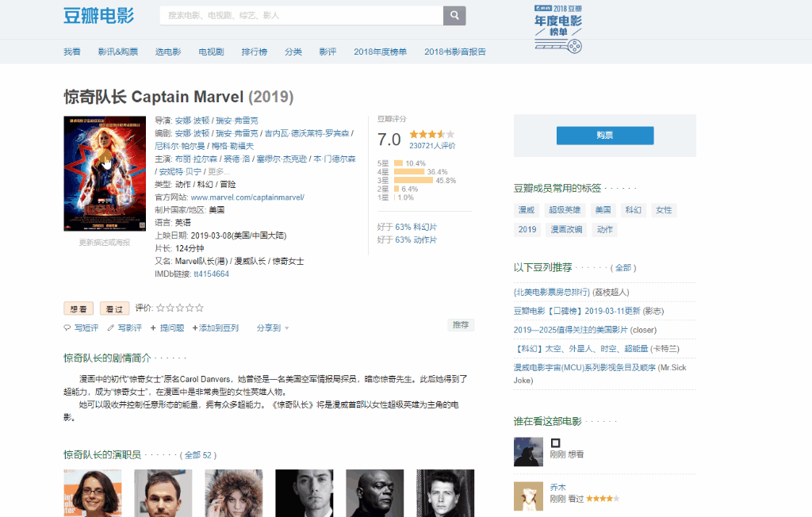Open the director 安娜·波顿 link
Image resolution: width=812 pixels, height=517 pixels.
[192, 121]
